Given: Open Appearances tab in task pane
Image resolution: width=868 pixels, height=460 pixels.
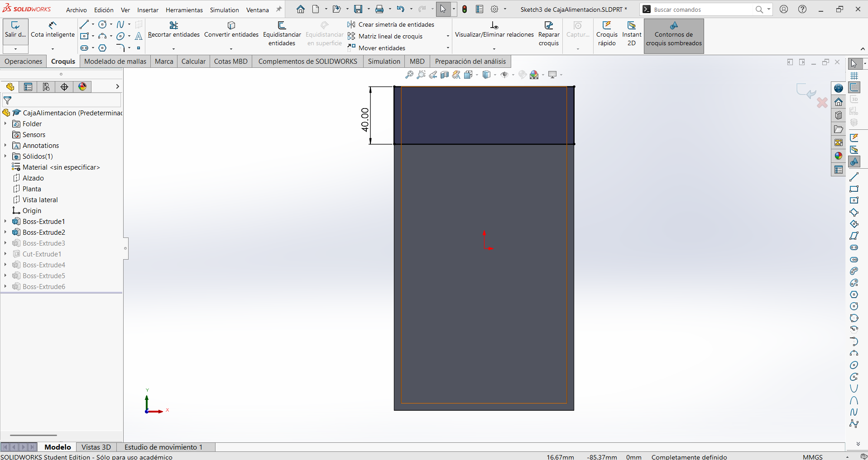Looking at the screenshot, I should tap(839, 156).
